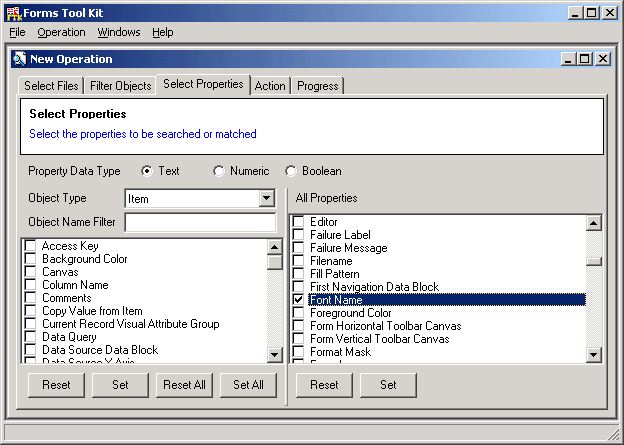Click the All Properties scrollbar thumb
This screenshot has width=624, height=445.
coord(594,261)
